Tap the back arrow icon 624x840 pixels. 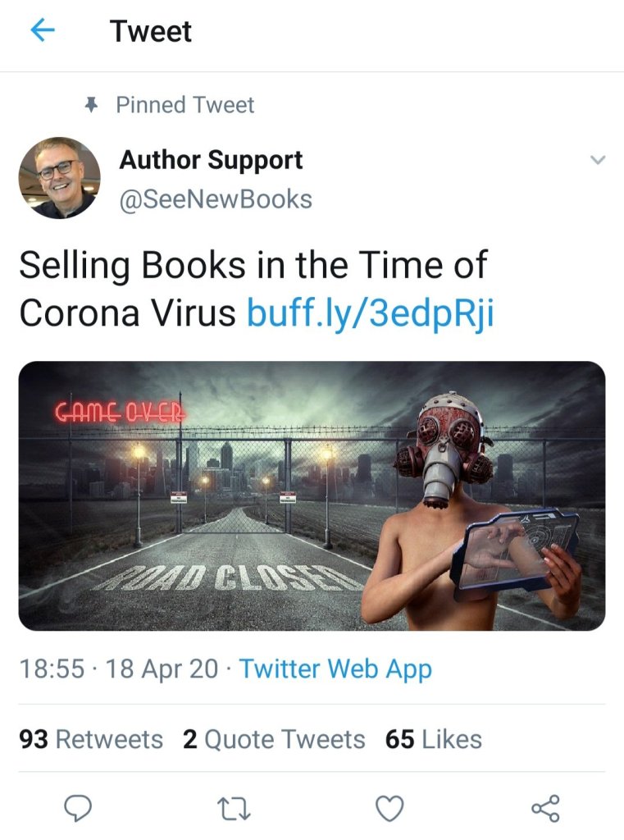pos(43,30)
